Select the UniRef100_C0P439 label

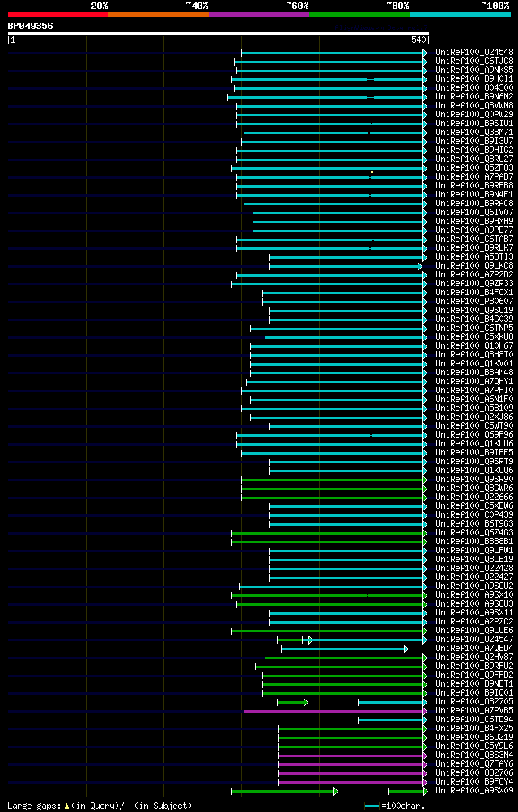click(x=474, y=514)
